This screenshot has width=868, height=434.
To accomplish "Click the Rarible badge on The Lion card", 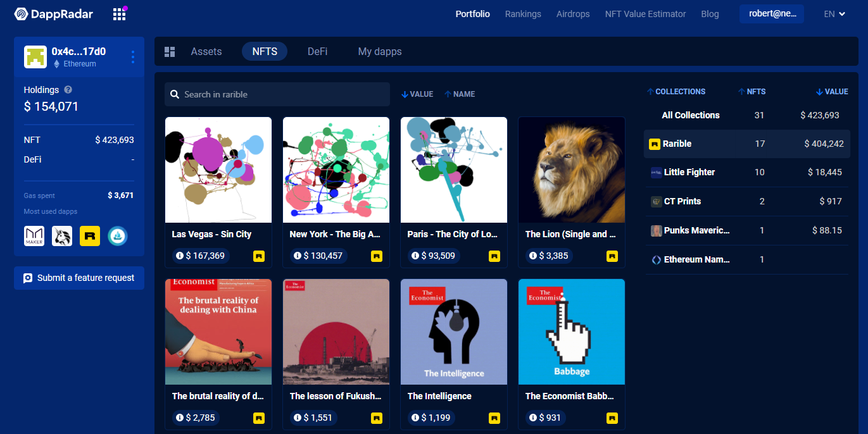I will click(612, 256).
